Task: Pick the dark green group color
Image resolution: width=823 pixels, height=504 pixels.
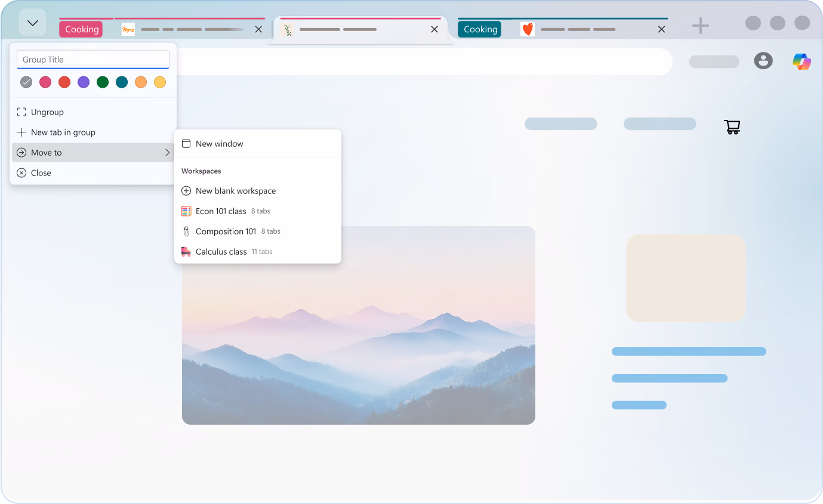Action: pyautogui.click(x=103, y=82)
